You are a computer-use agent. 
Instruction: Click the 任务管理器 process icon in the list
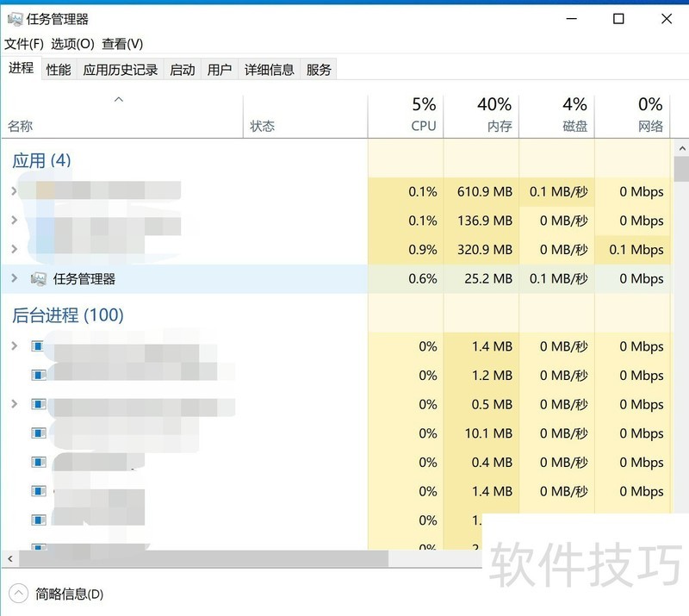coord(38,278)
